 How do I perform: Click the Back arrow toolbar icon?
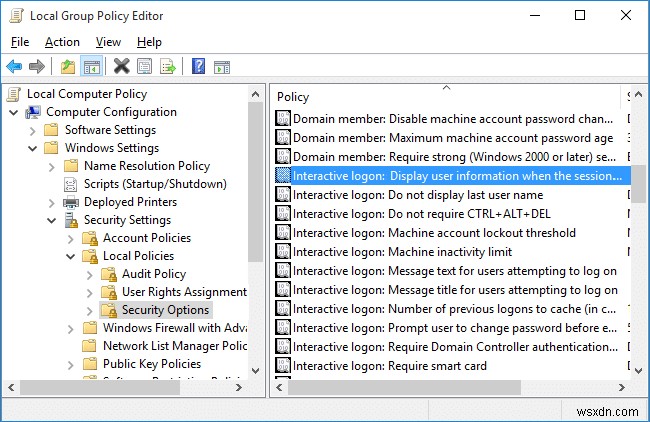(x=14, y=67)
